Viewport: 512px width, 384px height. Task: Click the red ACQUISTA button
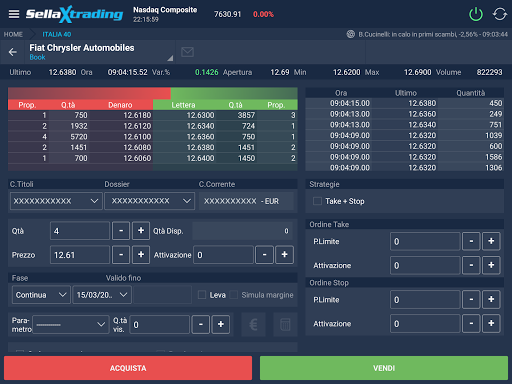click(x=128, y=368)
